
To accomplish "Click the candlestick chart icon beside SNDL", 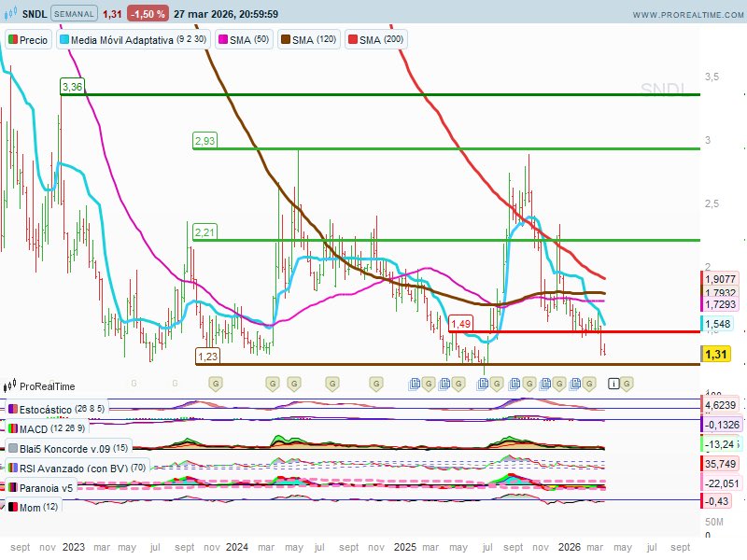I will tap(10, 13).
